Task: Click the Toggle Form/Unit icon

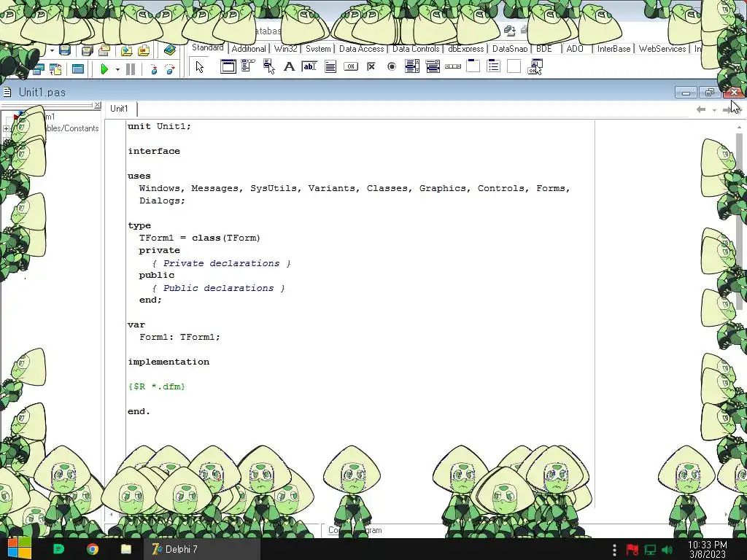Action: click(55, 69)
